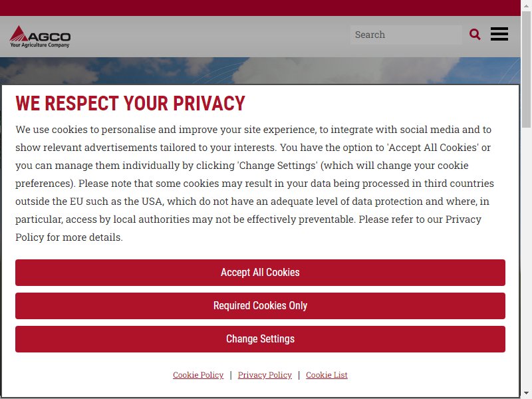Image resolution: width=532 pixels, height=399 pixels.
Task: Click the cloudy sky hero image
Action: (x=260, y=70)
